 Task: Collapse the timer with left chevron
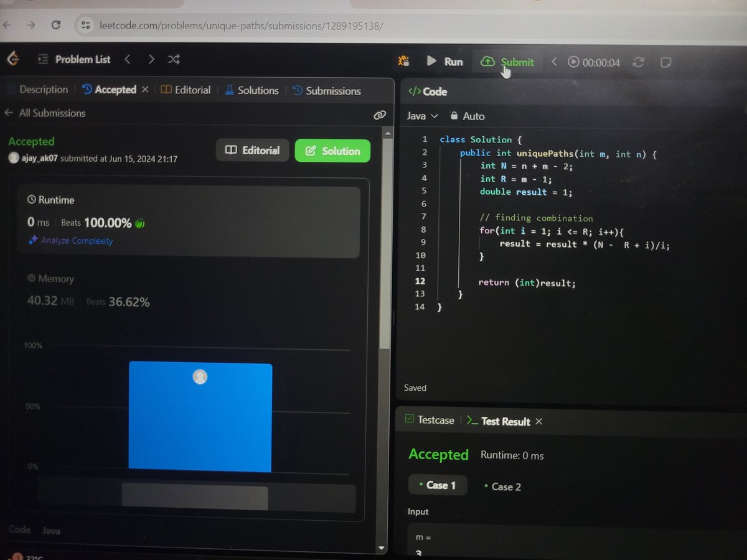point(554,62)
